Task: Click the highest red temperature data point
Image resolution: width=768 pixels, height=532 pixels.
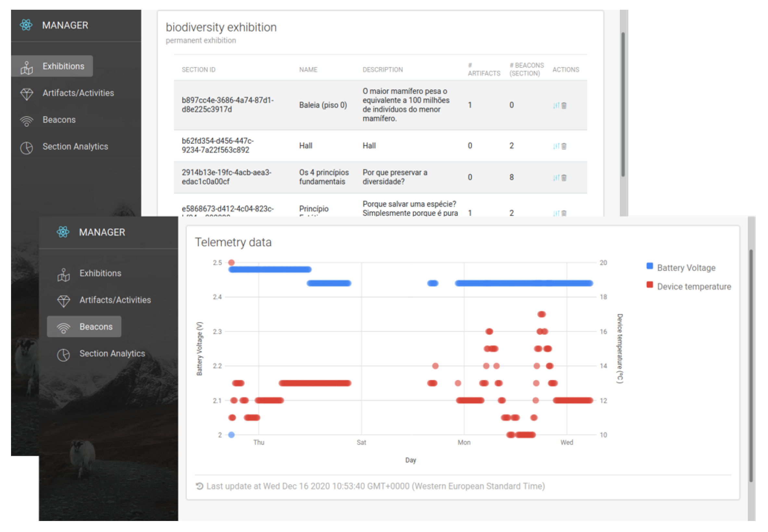Action: coord(232,262)
